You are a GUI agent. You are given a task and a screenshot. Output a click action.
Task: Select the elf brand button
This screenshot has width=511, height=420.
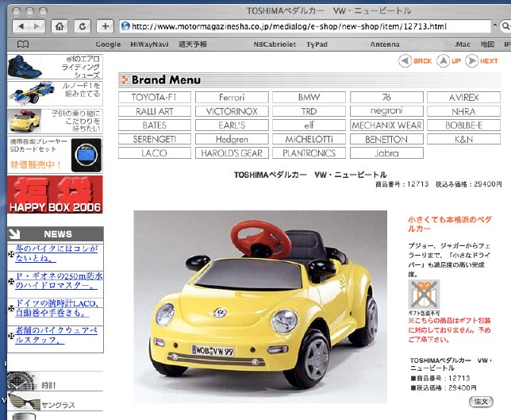(x=309, y=125)
